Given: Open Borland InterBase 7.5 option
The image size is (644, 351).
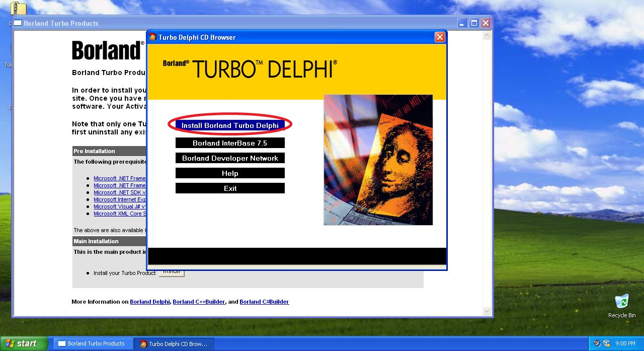Looking at the screenshot, I should click(x=230, y=143).
